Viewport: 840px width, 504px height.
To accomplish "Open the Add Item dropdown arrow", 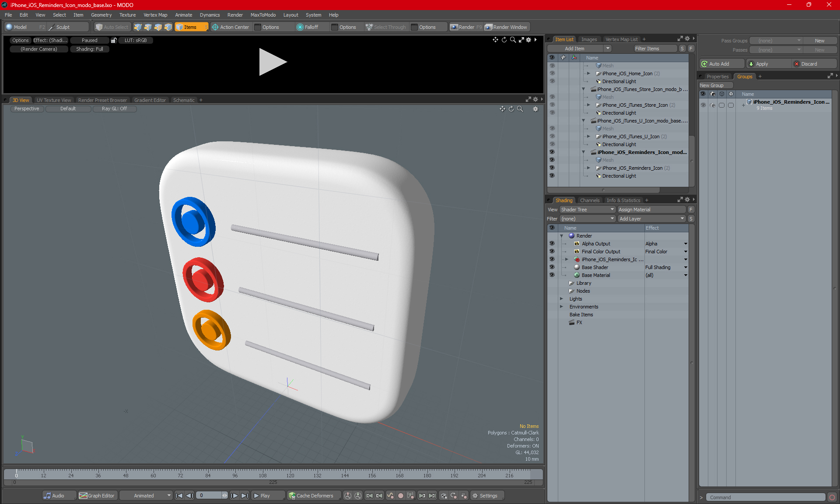I will pos(608,49).
